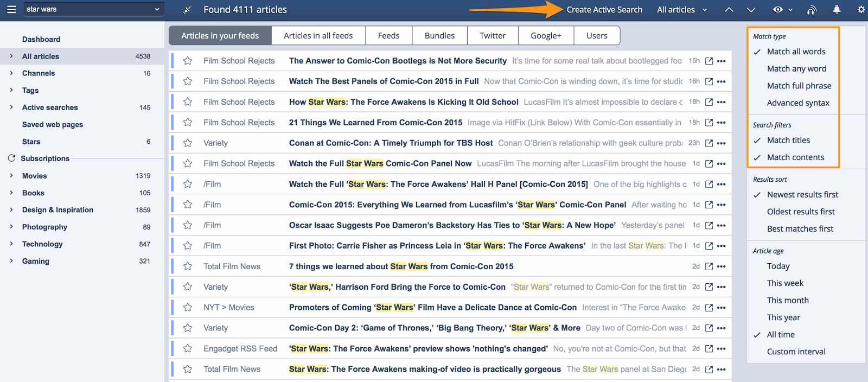Open the first article in new window
This screenshot has height=382, width=868.
[x=709, y=61]
